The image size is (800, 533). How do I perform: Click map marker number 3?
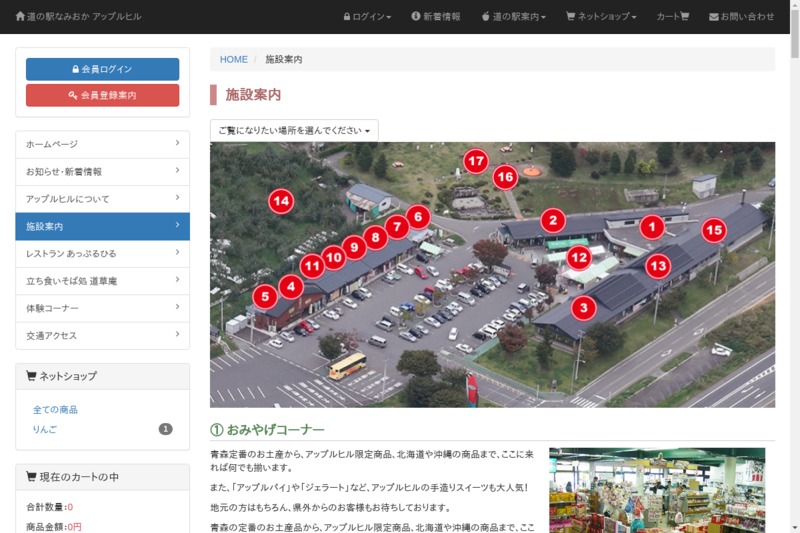click(x=584, y=307)
